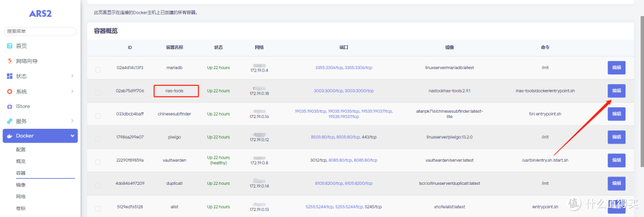This screenshot has height=217, width=644.
Task: Open Docker 网络 submenu item
Action: 20,197
